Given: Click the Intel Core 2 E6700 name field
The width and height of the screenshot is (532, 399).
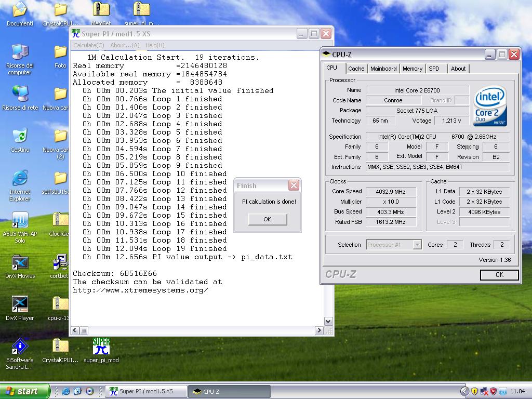Looking at the screenshot, I should click(x=417, y=90).
